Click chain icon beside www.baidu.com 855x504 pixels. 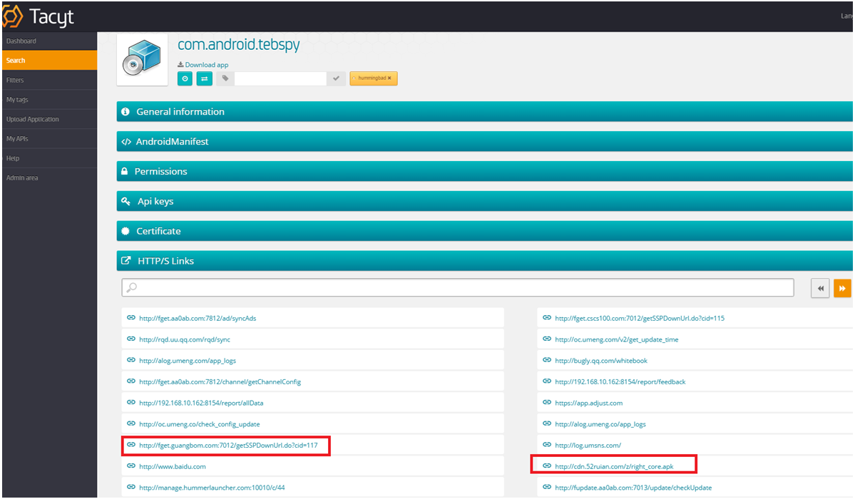click(131, 466)
